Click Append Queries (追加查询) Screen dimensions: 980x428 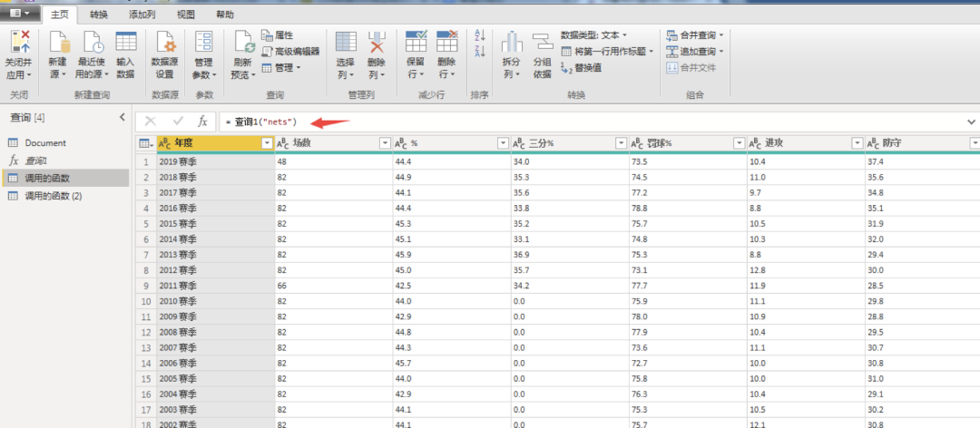point(694,52)
